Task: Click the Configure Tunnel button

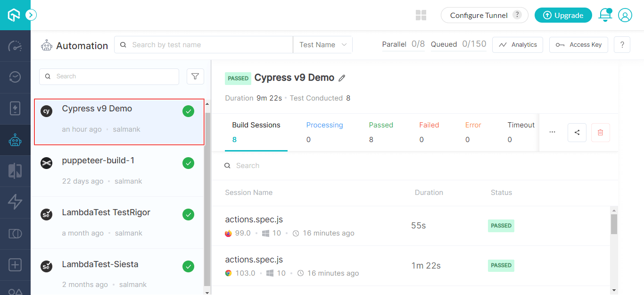Action: tap(484, 15)
